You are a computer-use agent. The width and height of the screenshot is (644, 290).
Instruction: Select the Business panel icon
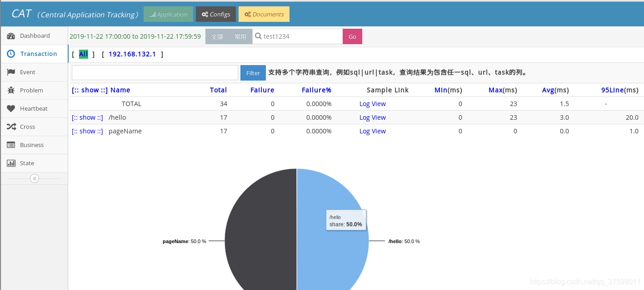pos(10,145)
